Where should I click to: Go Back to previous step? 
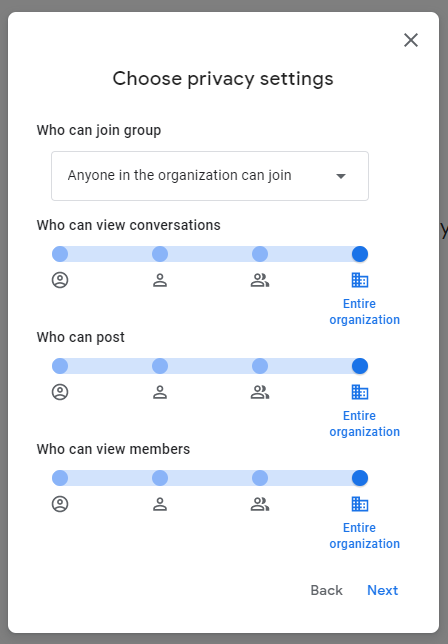[326, 590]
